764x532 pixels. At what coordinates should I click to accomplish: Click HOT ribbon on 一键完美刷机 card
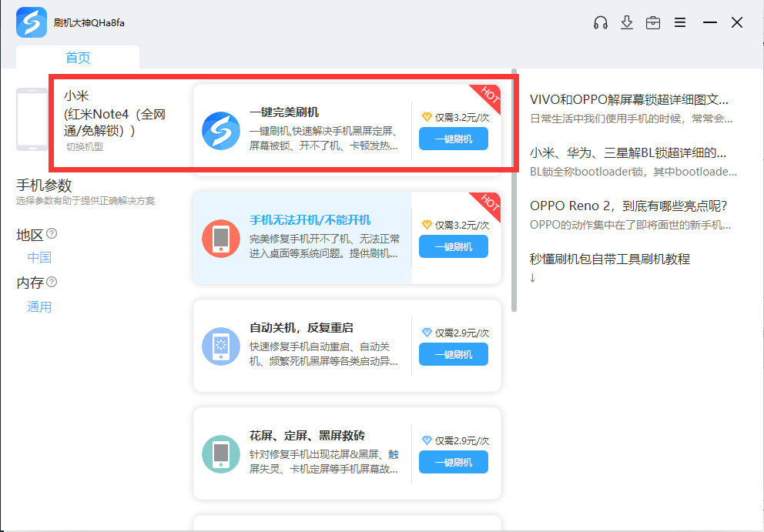click(x=489, y=96)
